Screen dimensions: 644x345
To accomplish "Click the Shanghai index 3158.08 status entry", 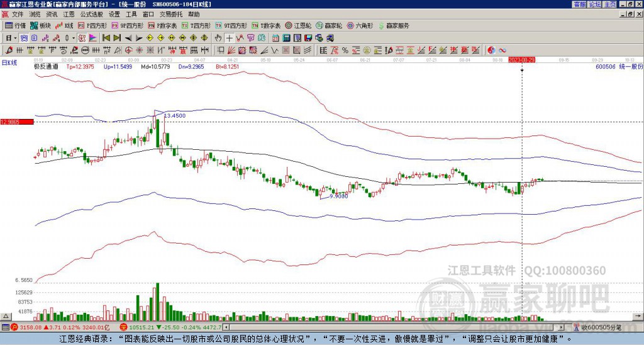I will pyautogui.click(x=60, y=327).
